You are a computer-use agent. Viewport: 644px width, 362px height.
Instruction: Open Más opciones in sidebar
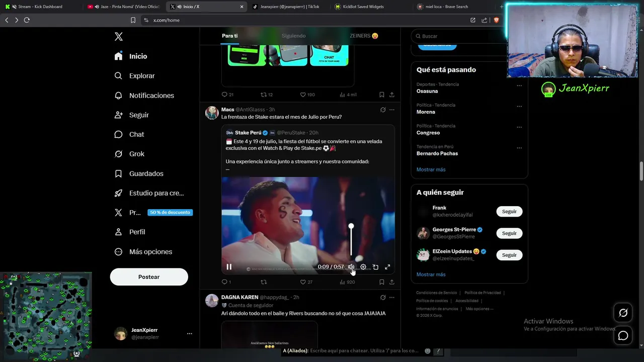[x=143, y=252]
